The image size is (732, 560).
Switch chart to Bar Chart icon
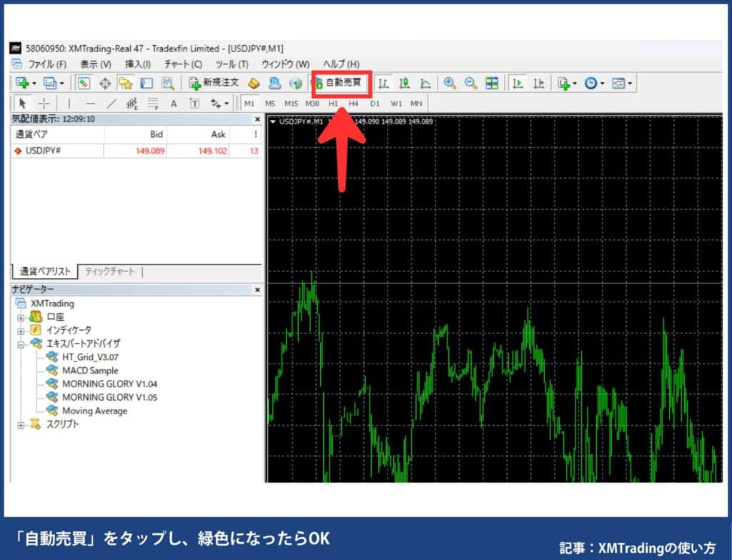click(x=383, y=83)
